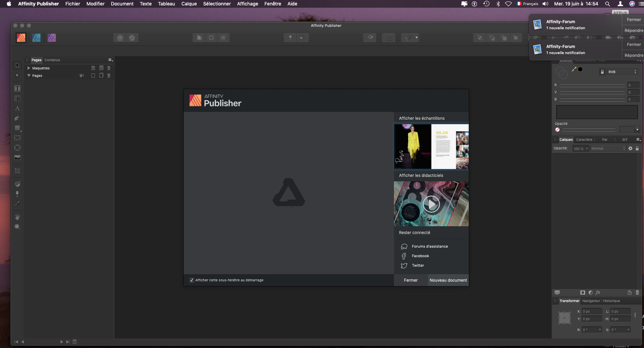The width and height of the screenshot is (644, 348).
Task: Select the Move tool arrow
Action: [x=17, y=65]
